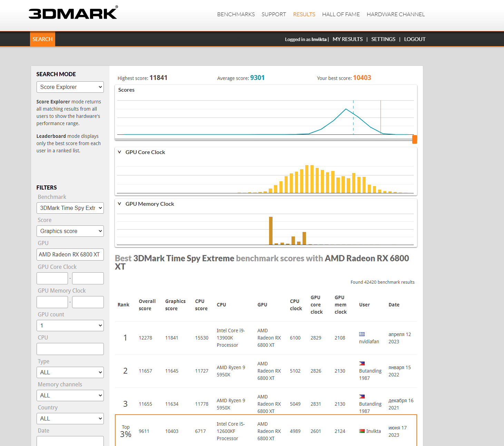This screenshot has height=446, width=504.
Task: Click the GPU core clock column header
Action: coord(317,305)
